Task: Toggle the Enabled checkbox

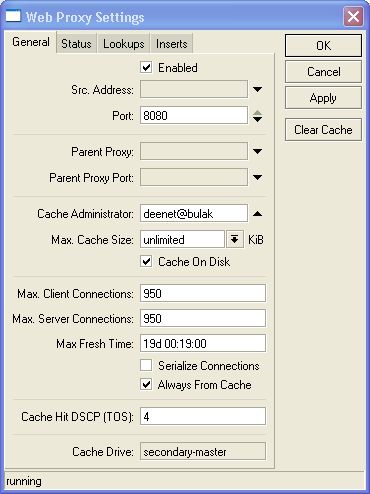Action: click(x=146, y=68)
